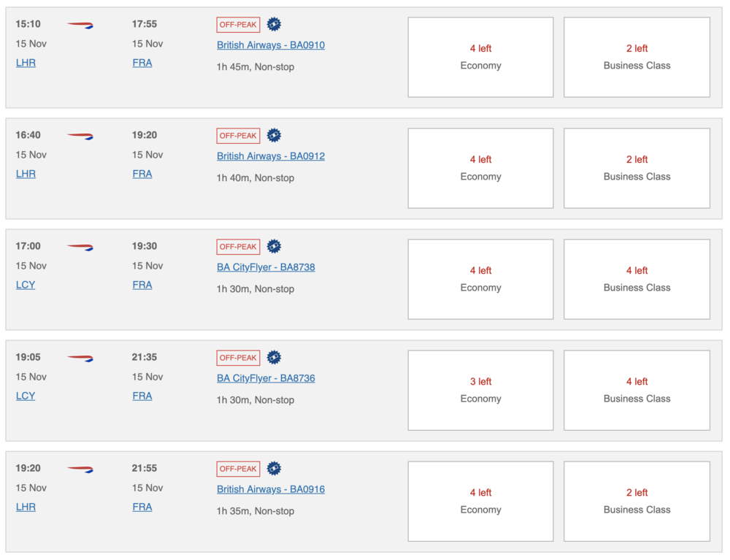The width and height of the screenshot is (730, 560).
Task: Choose Economy with 3 left on BA8736
Action: pos(480,390)
